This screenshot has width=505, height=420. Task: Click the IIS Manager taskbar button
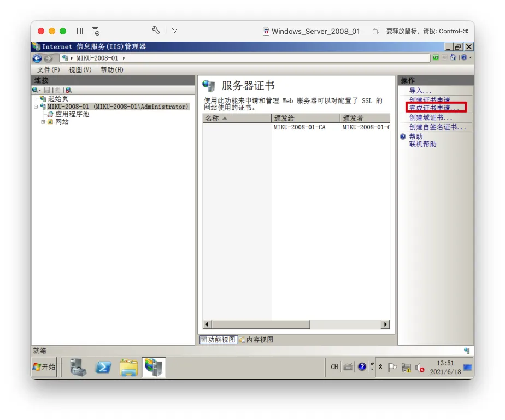(154, 367)
